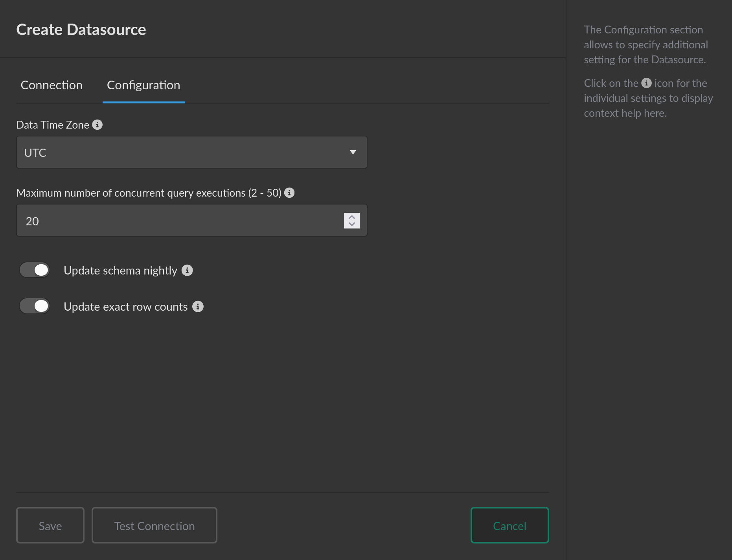Open the Data Time Zone UTC dropdown
Image resolution: width=732 pixels, height=560 pixels.
pyautogui.click(x=192, y=152)
